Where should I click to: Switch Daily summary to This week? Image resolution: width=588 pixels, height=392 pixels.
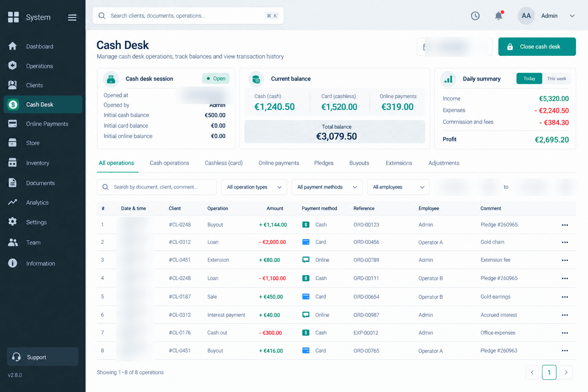(x=556, y=78)
